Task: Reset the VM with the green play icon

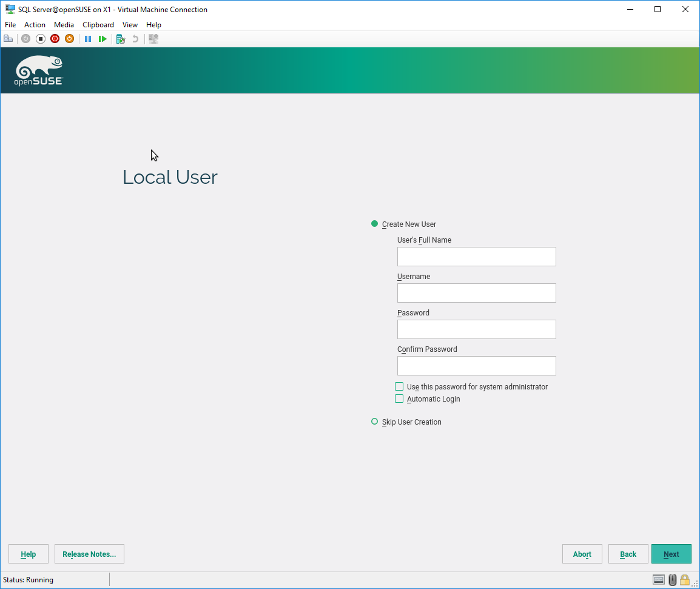Action: pos(103,39)
